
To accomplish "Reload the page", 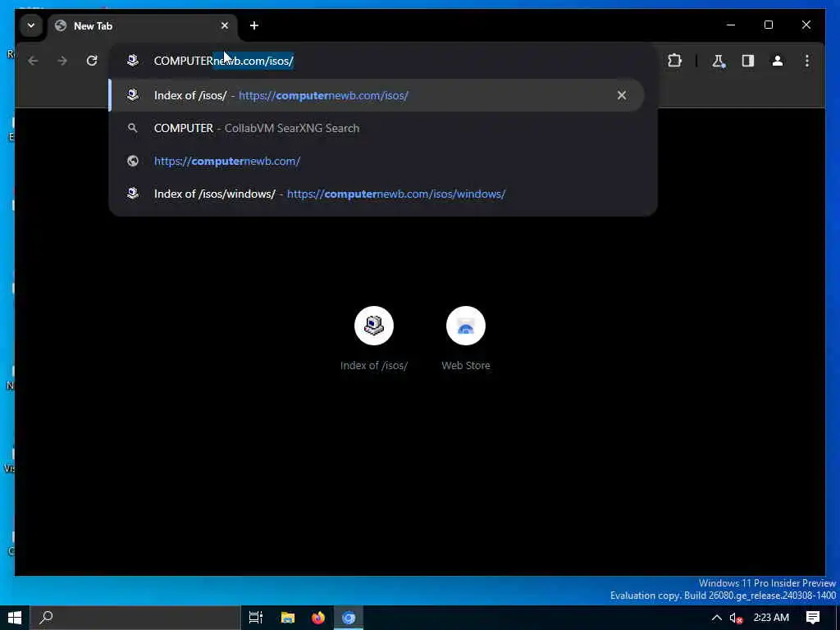I will coord(92,61).
